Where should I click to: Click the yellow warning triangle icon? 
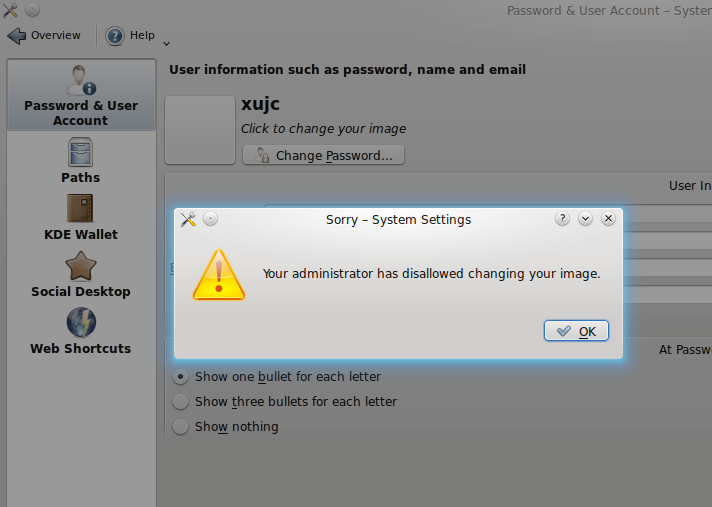(x=219, y=275)
